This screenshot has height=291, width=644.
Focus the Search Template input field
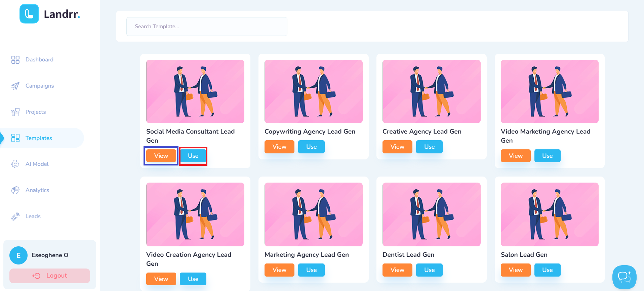207,27
